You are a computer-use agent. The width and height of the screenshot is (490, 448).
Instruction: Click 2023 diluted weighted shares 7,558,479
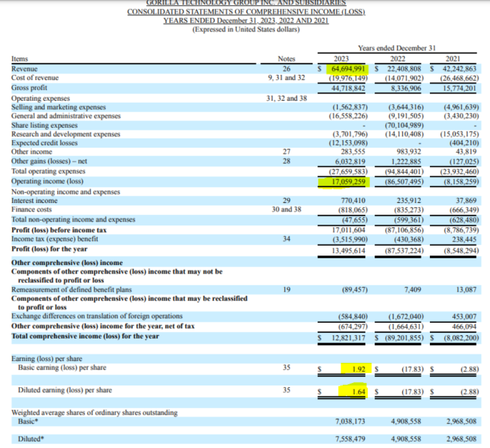coord(350,439)
